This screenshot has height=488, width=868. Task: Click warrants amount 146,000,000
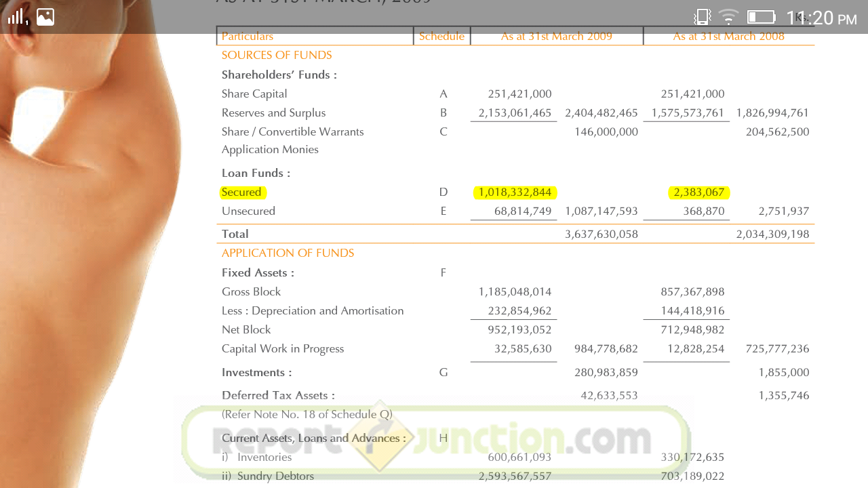click(606, 131)
